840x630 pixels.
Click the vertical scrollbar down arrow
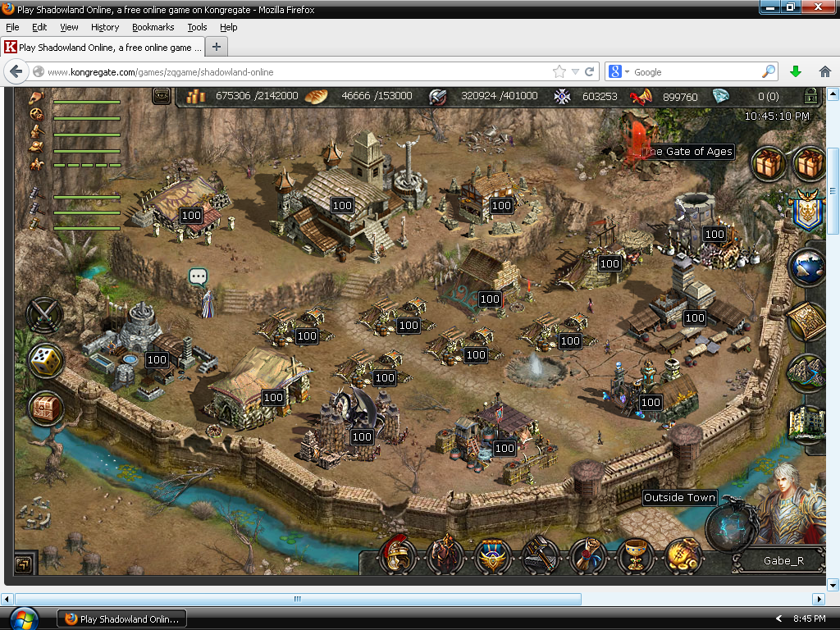[833, 584]
